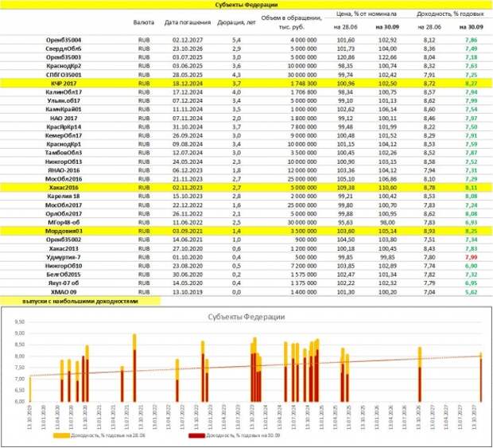Click the cell 'Якут-07 об'
Screen dimensions: 493x448
(64, 282)
